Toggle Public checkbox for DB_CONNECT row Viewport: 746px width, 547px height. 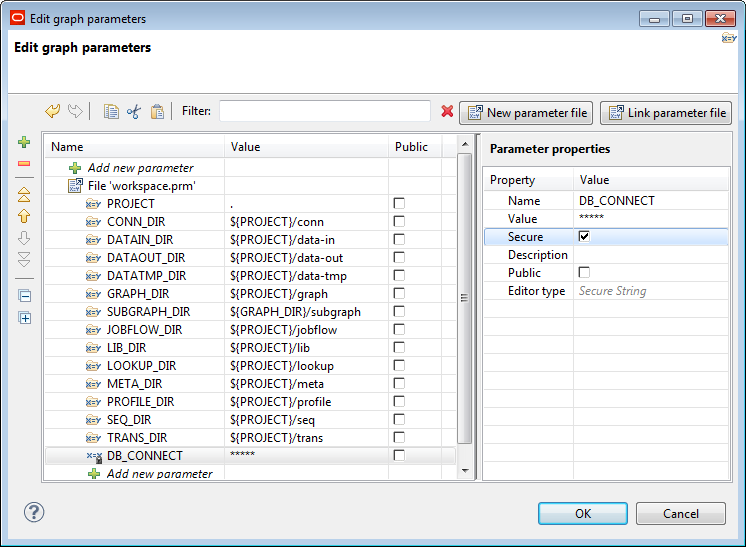pyautogui.click(x=399, y=455)
